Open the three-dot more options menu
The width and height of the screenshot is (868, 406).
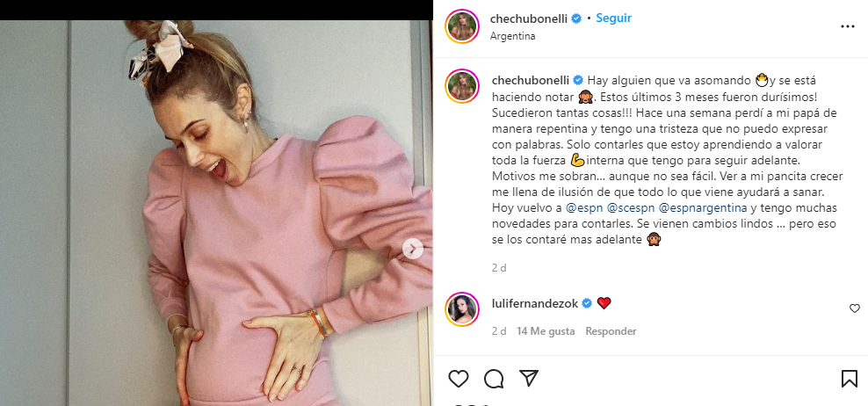tap(848, 26)
